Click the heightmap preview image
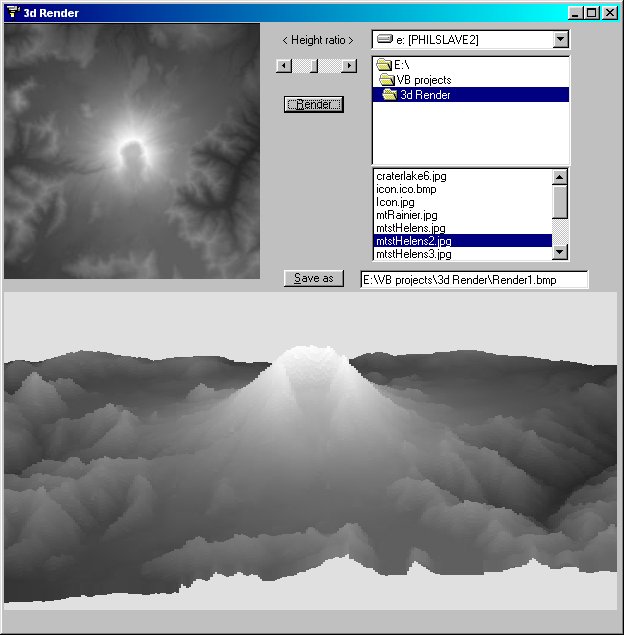The width and height of the screenshot is (624, 635). click(132, 151)
